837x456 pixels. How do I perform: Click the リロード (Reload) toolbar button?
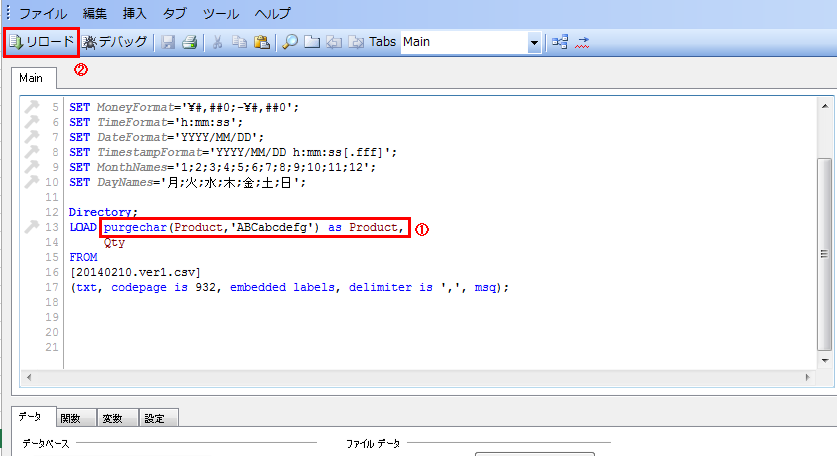click(x=42, y=42)
